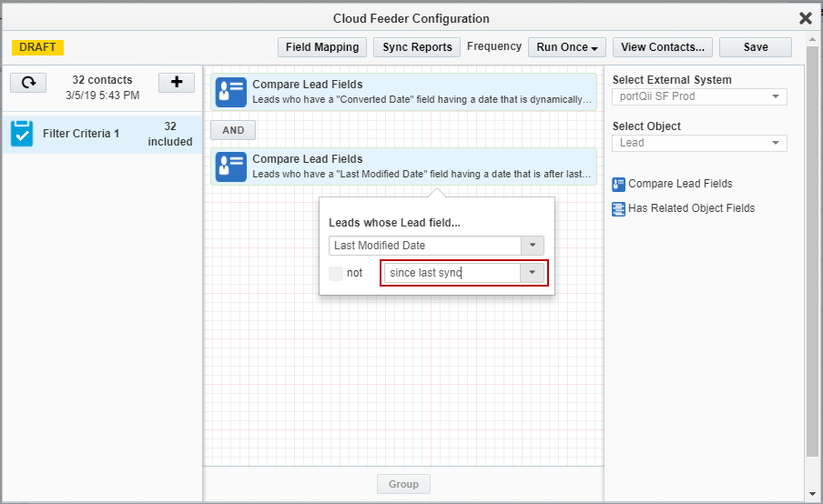This screenshot has height=504, width=823.
Task: Close the Cloud Feeder Configuration dialog
Action: 805,18
